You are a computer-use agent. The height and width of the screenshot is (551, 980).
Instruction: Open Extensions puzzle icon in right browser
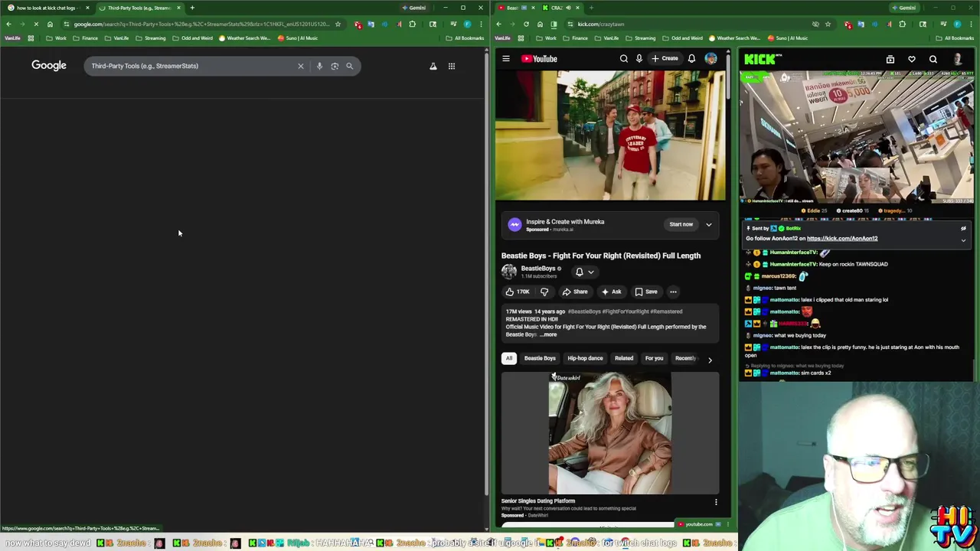(x=902, y=24)
